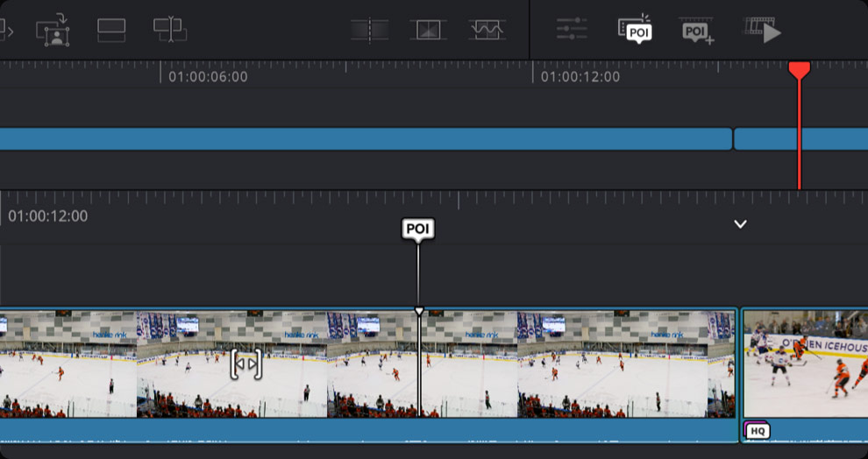
Task: Click the Set POI icon in toolbar
Action: tap(634, 30)
